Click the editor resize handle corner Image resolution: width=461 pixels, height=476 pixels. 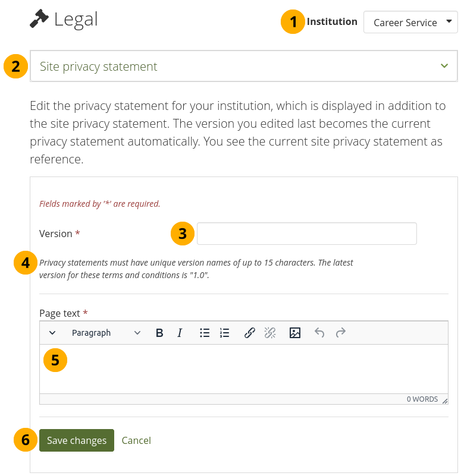[x=444, y=401]
